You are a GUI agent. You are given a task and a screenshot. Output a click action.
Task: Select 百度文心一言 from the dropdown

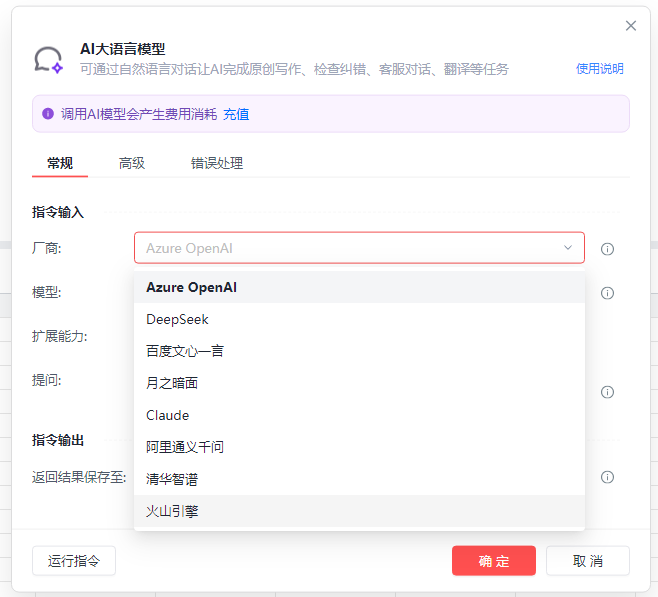pyautogui.click(x=359, y=351)
